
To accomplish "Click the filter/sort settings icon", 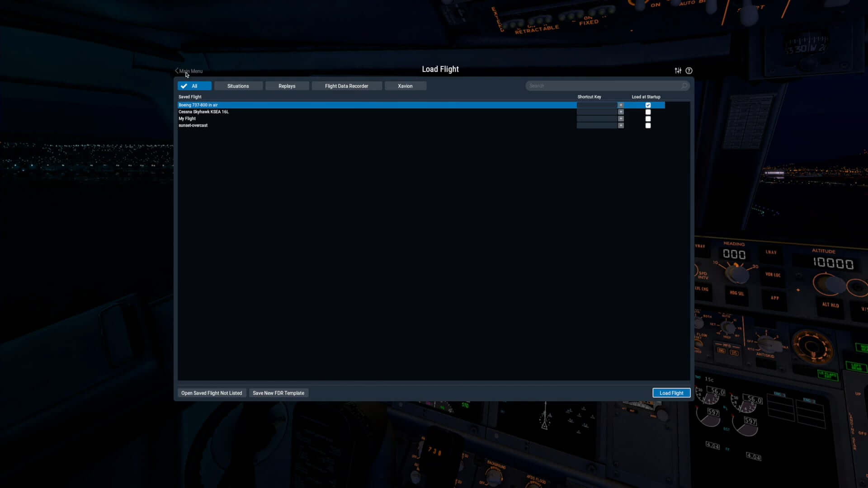I will coord(678,70).
